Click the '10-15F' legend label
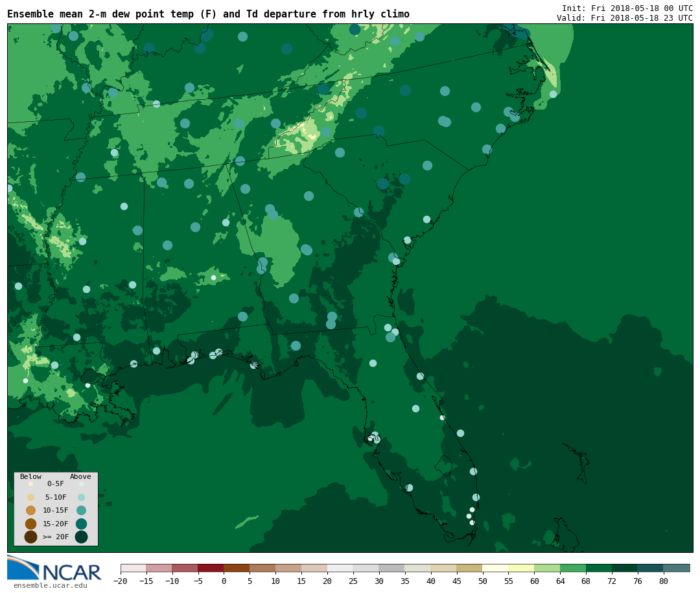This screenshot has width=700, height=593. 56,510
